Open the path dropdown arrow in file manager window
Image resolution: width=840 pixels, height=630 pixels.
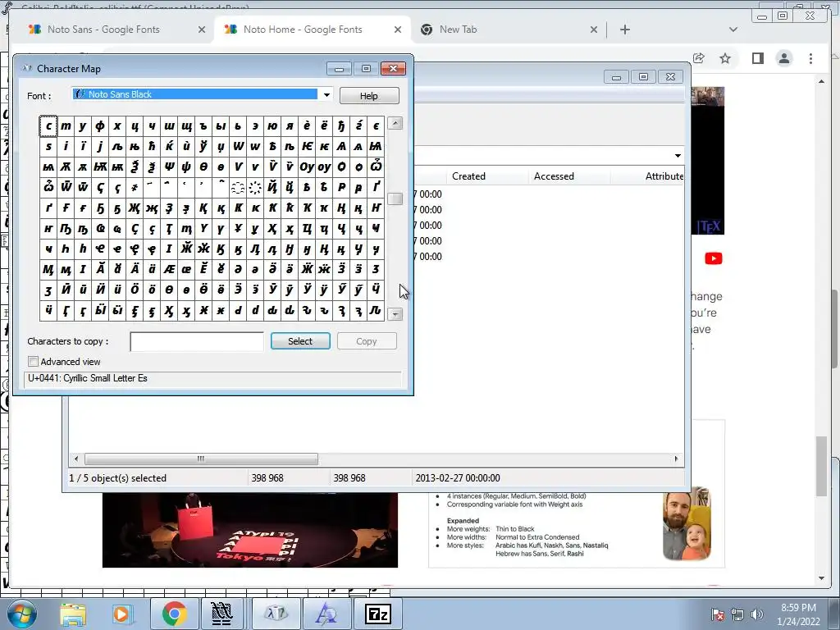[x=678, y=155]
